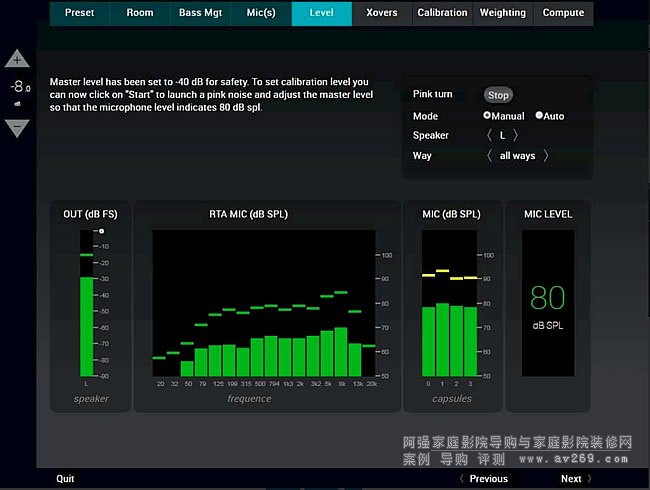Image resolution: width=650 pixels, height=490 pixels.
Task: Open the Weighting tab
Action: click(x=502, y=13)
